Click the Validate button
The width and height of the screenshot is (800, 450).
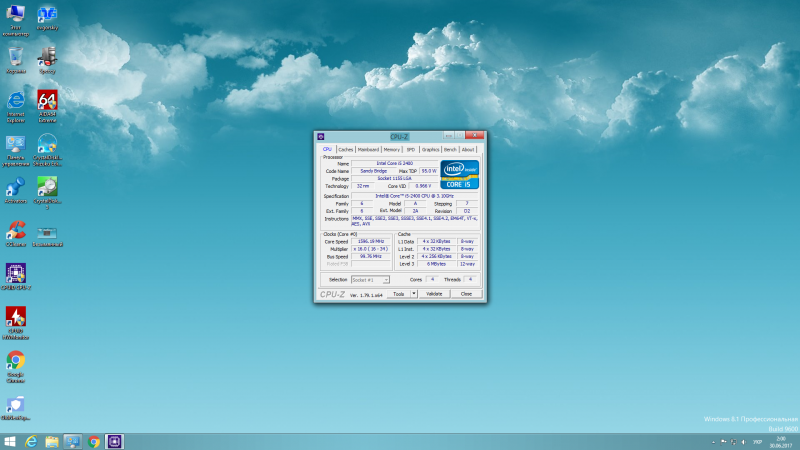tap(434, 294)
